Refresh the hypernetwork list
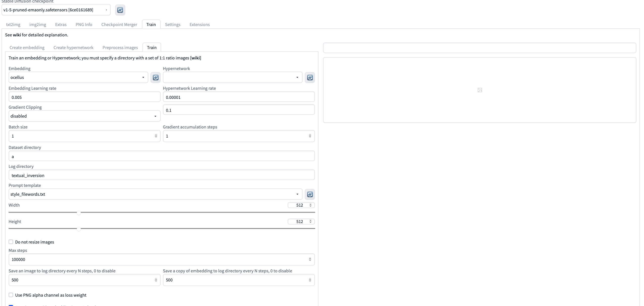 (x=310, y=77)
